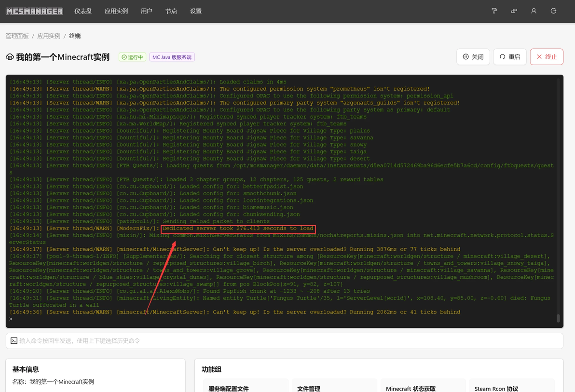Click the terminal vertical scrollbar thumb

(558, 318)
